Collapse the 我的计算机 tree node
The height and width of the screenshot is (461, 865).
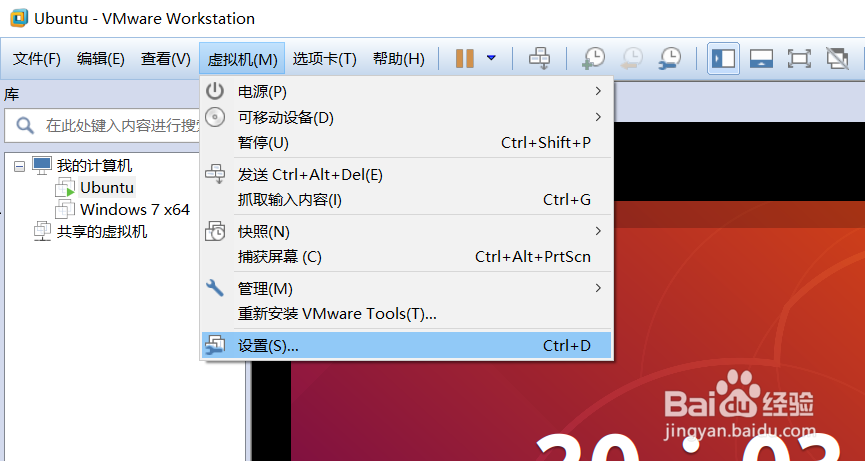[19, 166]
